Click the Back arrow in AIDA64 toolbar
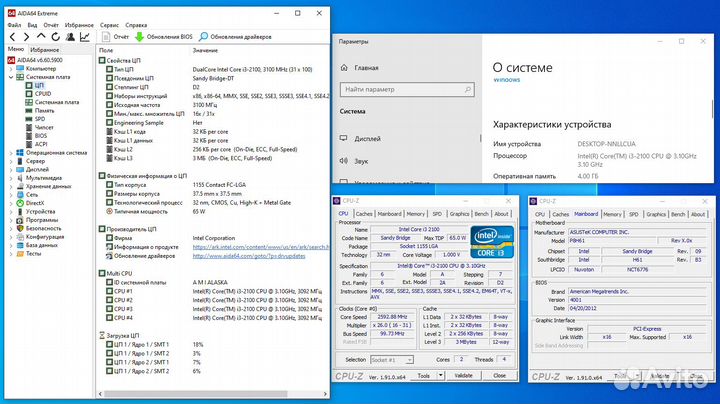The image size is (720, 404). 13,37
